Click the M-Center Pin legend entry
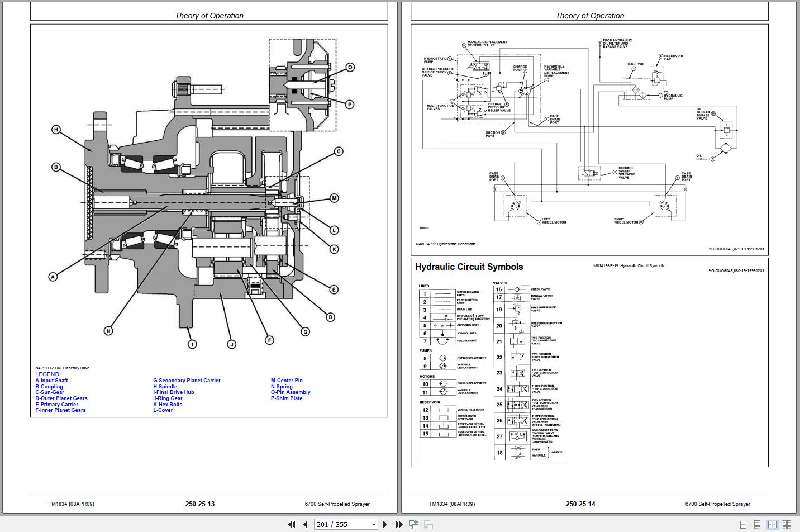The image size is (800, 532). (x=287, y=381)
